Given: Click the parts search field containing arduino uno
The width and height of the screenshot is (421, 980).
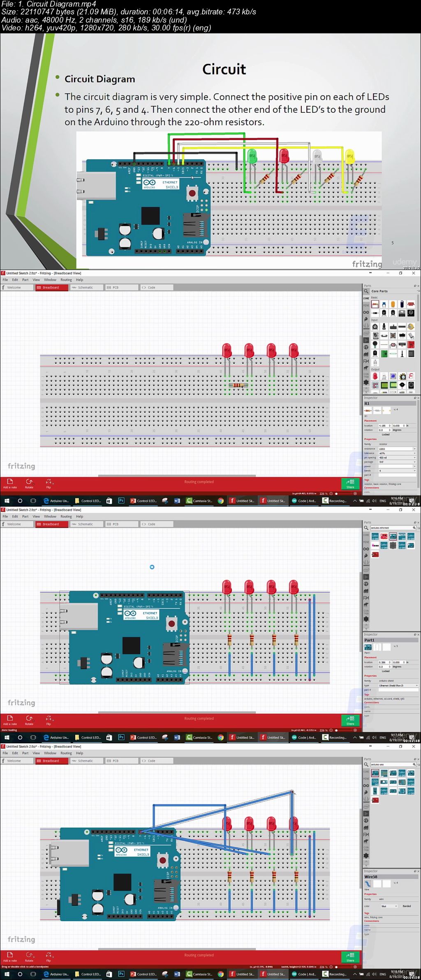Looking at the screenshot, I should click(x=393, y=764).
